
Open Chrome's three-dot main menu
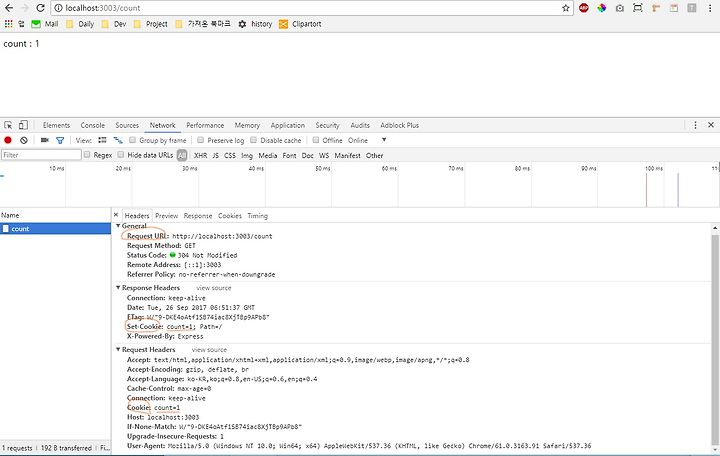tap(710, 8)
